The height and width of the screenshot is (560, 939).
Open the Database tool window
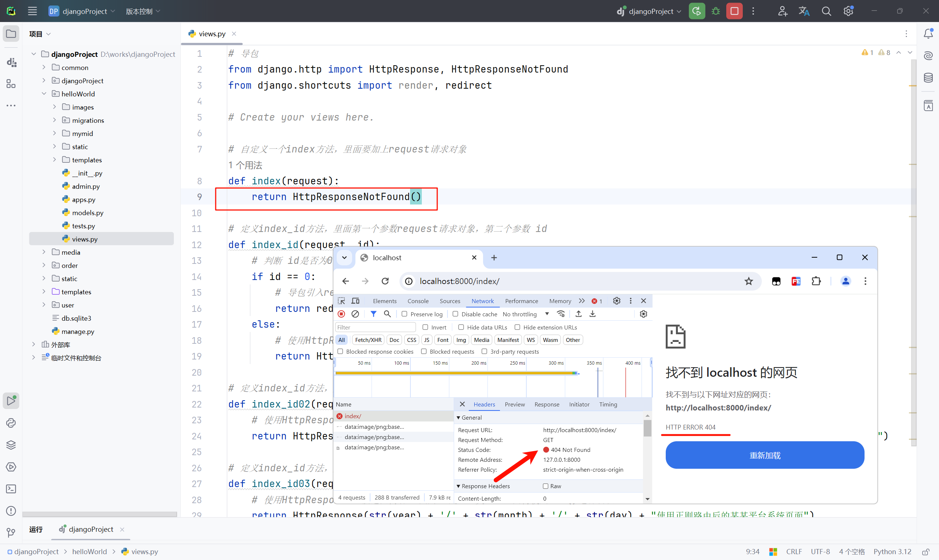click(x=928, y=78)
